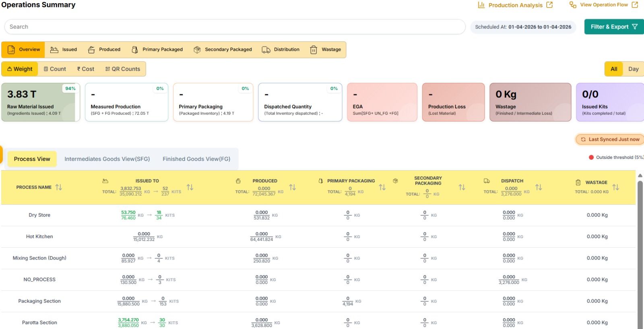Show Finished Goods View(FG)
This screenshot has width=644, height=329.
(196, 159)
